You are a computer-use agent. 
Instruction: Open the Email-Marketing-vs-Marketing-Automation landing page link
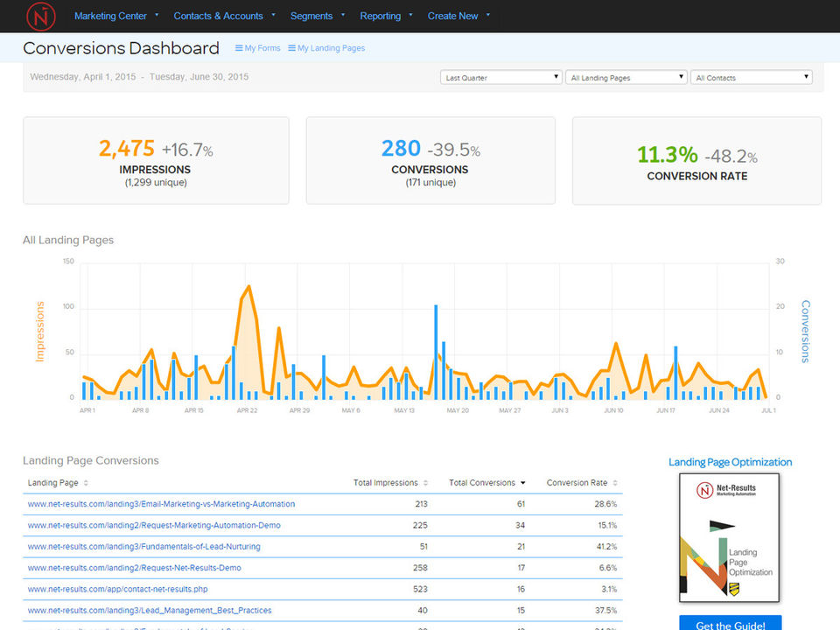(161, 504)
